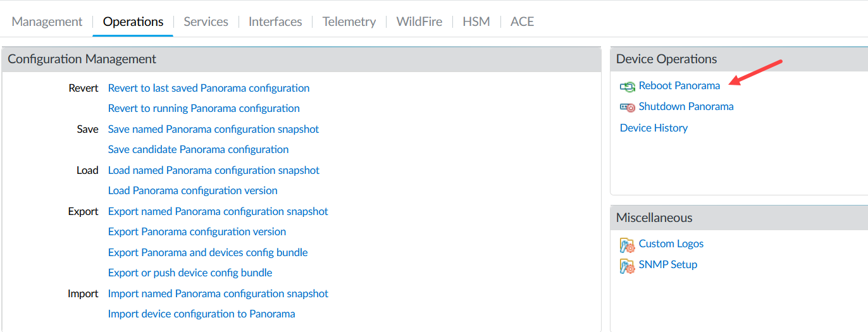Open the Services tab
Screen dimensions: 868x332
point(206,22)
